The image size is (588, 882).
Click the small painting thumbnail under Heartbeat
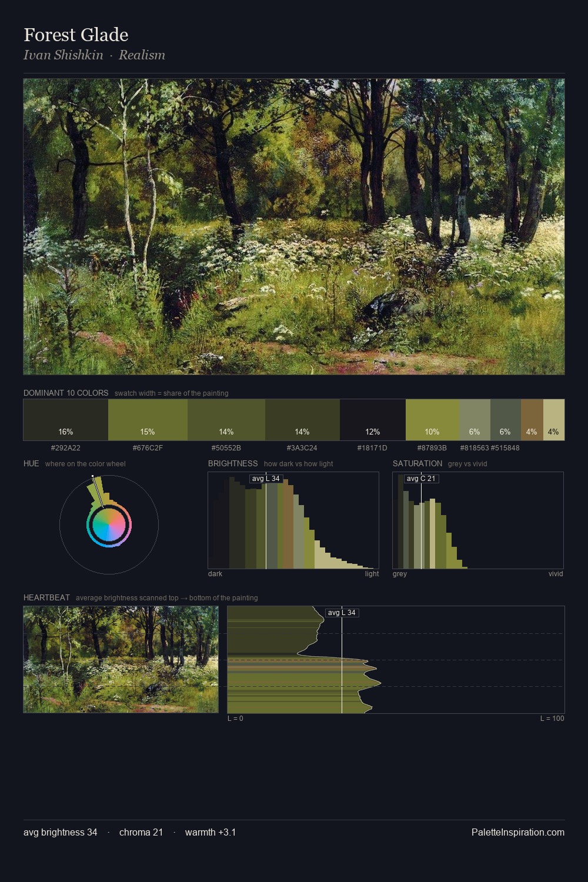point(121,659)
